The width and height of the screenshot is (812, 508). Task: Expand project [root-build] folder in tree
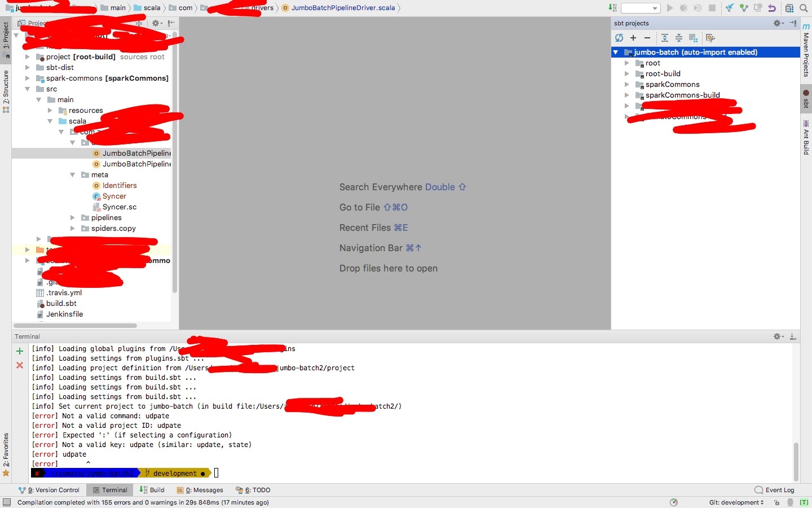(27, 57)
